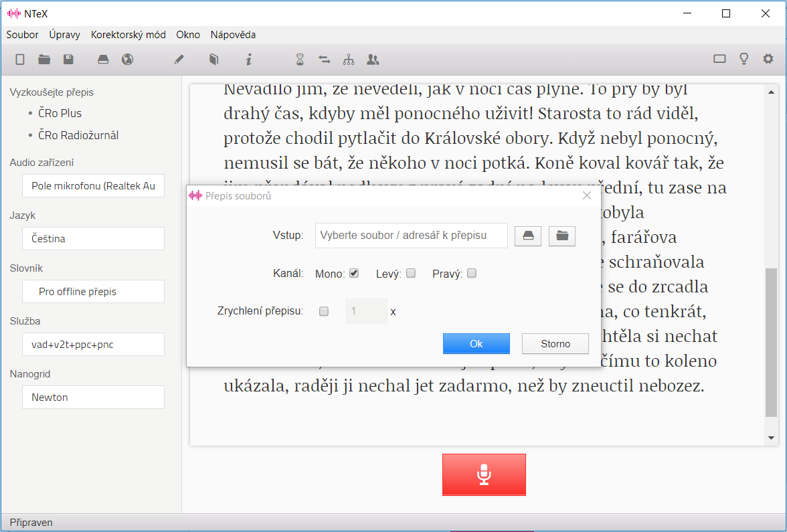Click the hourglass icon
Viewport: 787px width, 532px height.
(300, 60)
